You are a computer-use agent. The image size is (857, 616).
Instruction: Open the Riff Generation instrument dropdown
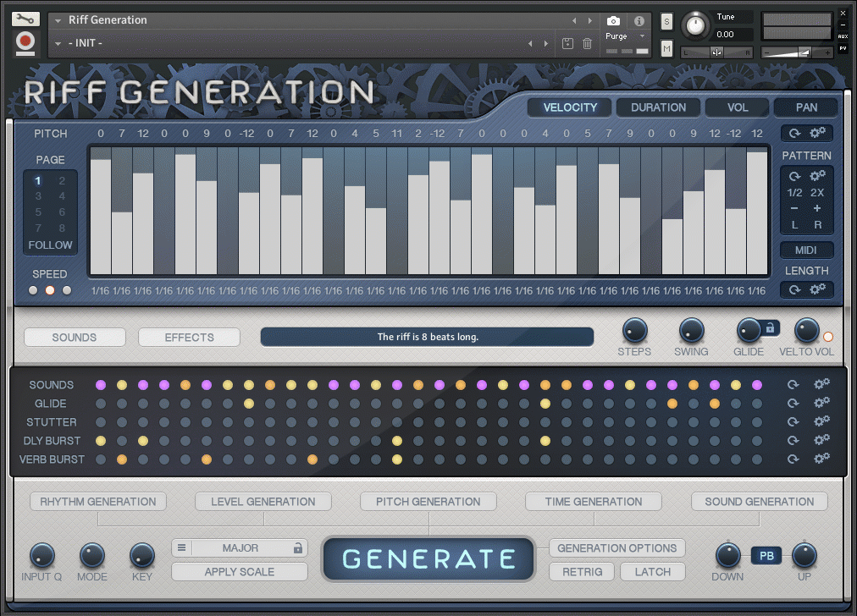coord(58,20)
